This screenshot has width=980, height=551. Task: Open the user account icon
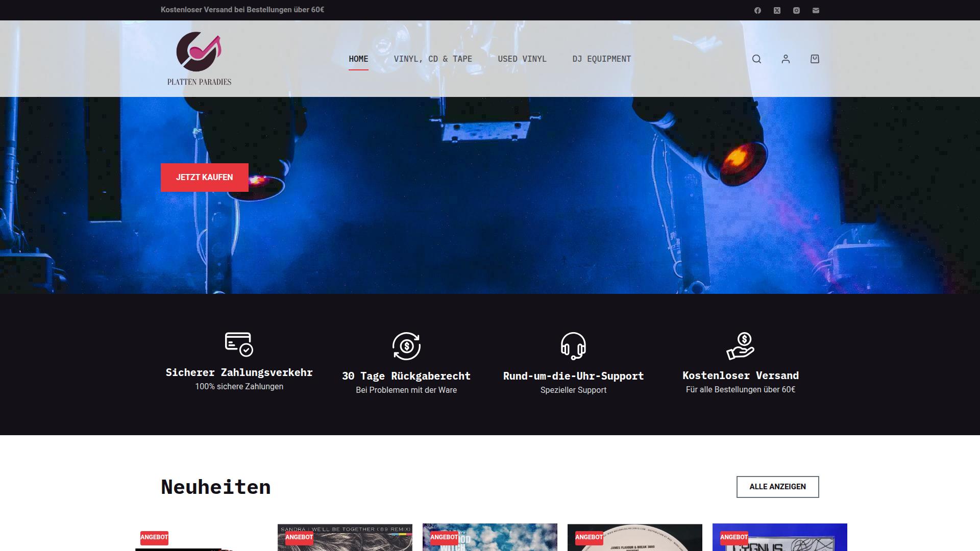coord(786,59)
